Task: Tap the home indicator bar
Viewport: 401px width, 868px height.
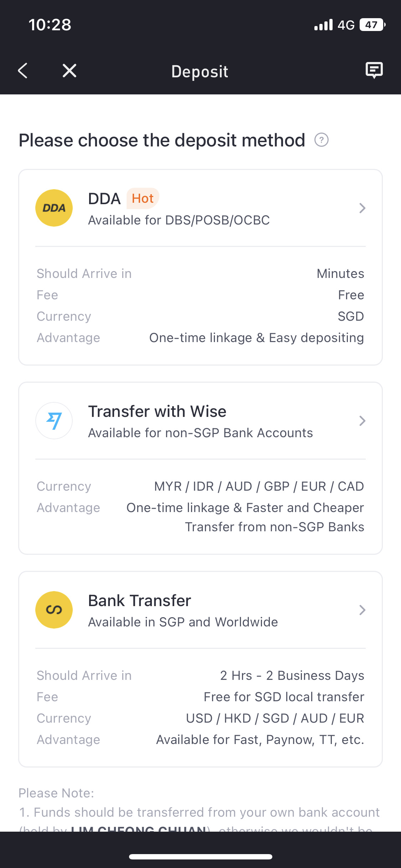Action: point(201,857)
